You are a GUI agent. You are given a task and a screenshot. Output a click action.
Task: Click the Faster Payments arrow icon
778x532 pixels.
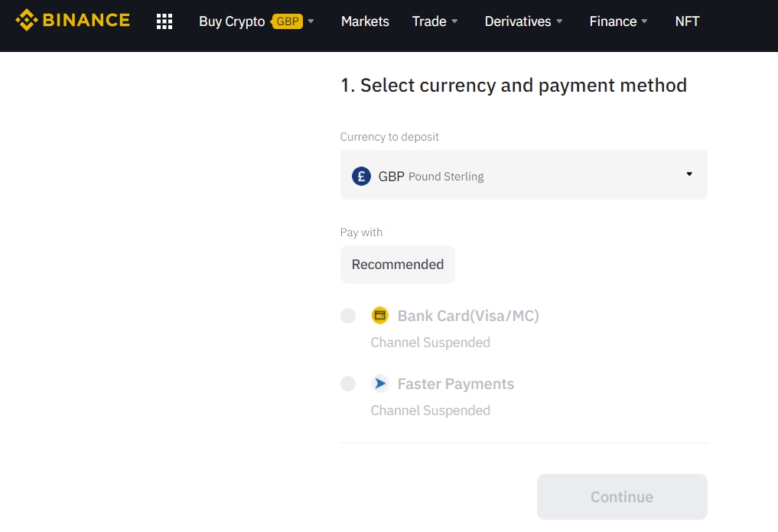point(380,383)
